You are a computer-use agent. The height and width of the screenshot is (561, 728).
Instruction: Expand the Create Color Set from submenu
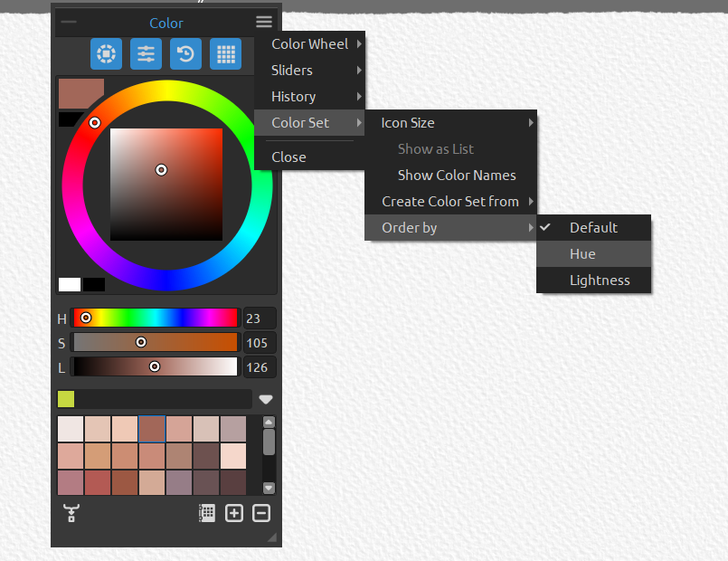tap(449, 201)
